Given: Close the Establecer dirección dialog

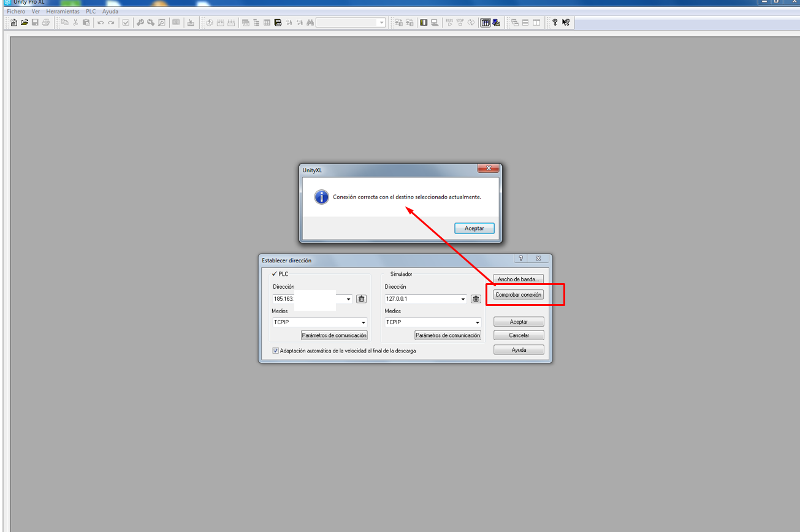Looking at the screenshot, I should pyautogui.click(x=538, y=259).
